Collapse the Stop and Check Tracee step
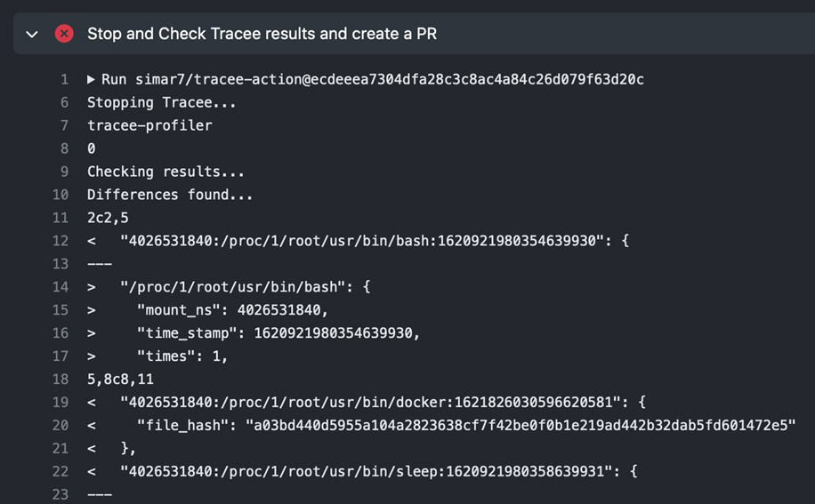This screenshot has height=504, width=815. [32, 35]
